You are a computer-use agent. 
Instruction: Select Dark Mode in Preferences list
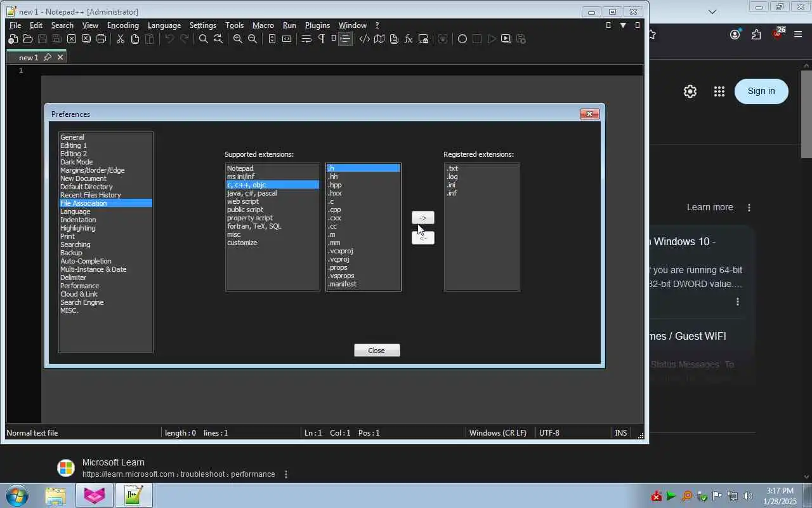click(77, 162)
